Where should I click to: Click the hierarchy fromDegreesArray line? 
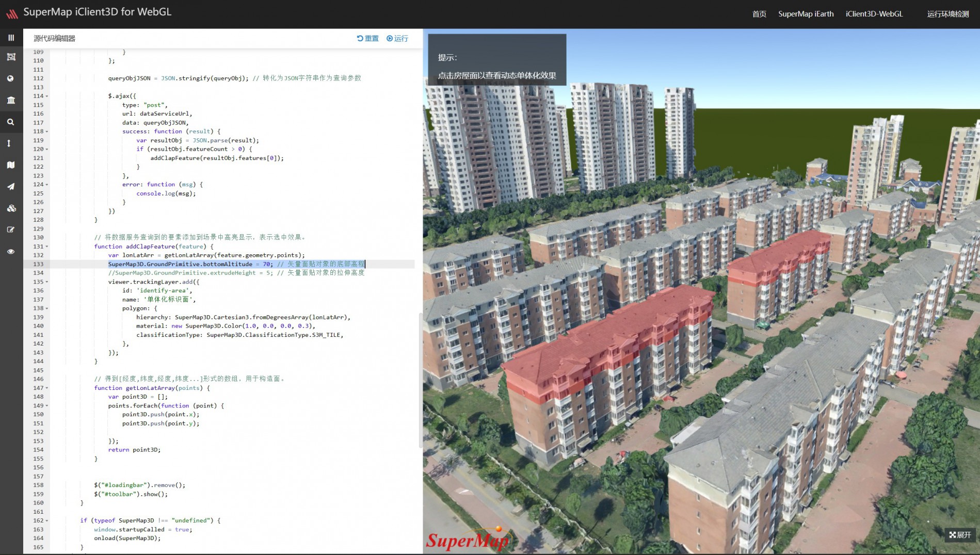[243, 317]
